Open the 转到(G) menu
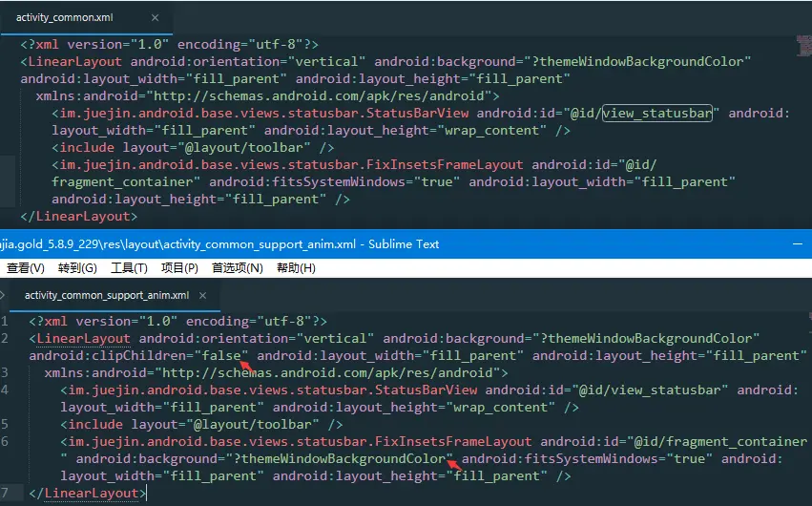 click(x=77, y=267)
